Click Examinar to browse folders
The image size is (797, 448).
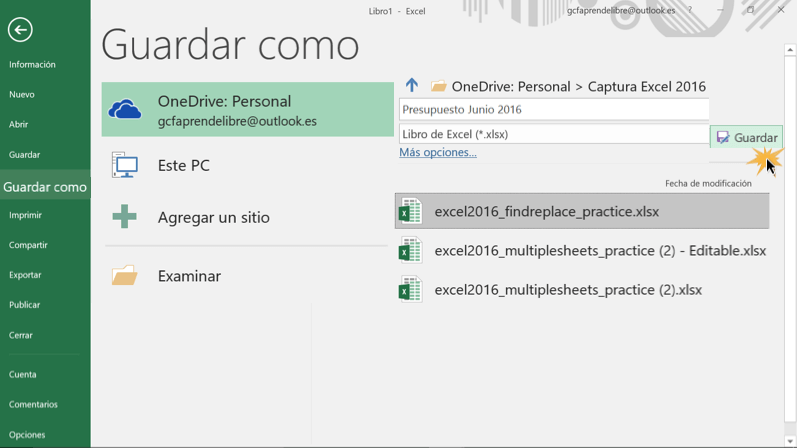(248, 276)
